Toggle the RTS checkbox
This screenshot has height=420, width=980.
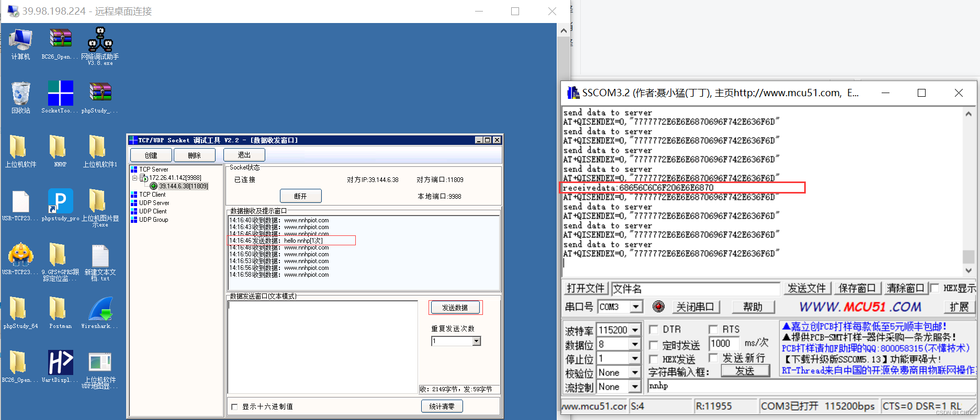pos(713,329)
